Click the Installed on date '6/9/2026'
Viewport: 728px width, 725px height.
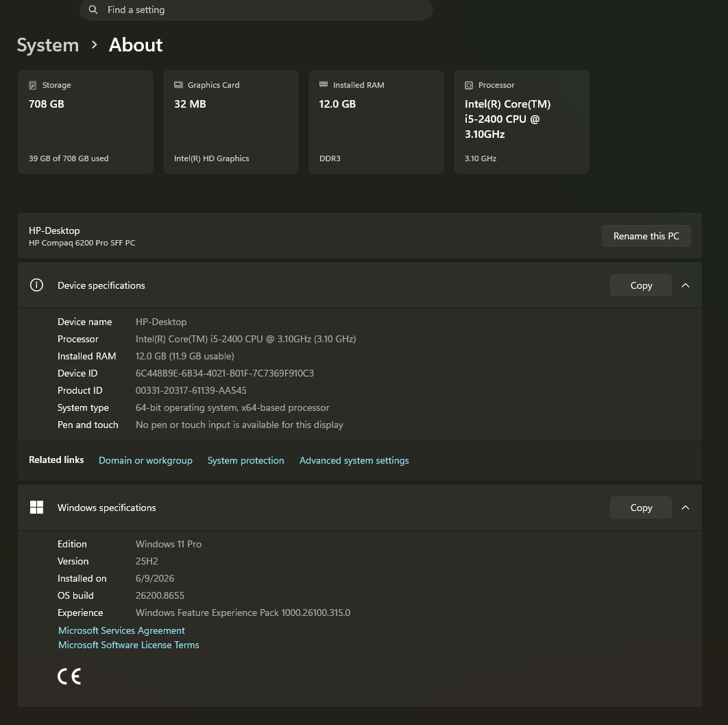[155, 578]
